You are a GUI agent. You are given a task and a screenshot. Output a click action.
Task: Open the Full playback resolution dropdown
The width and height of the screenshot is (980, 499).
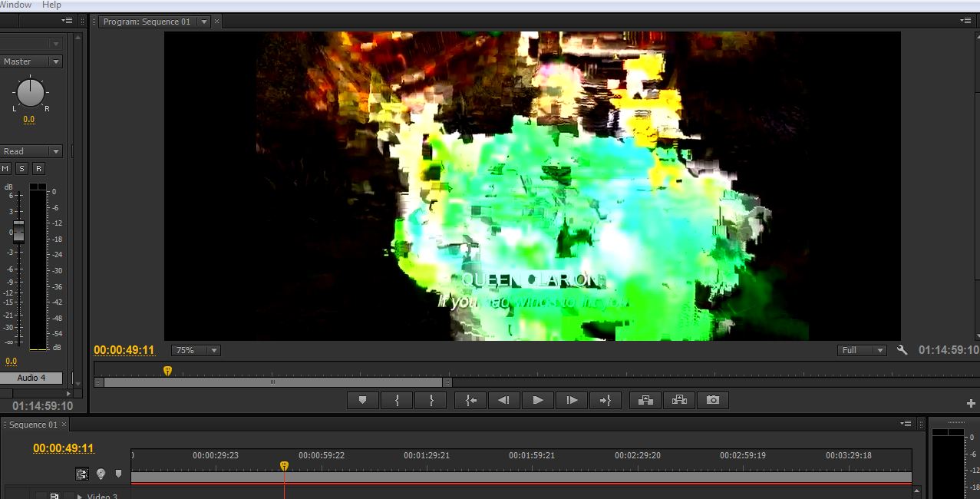pos(862,350)
